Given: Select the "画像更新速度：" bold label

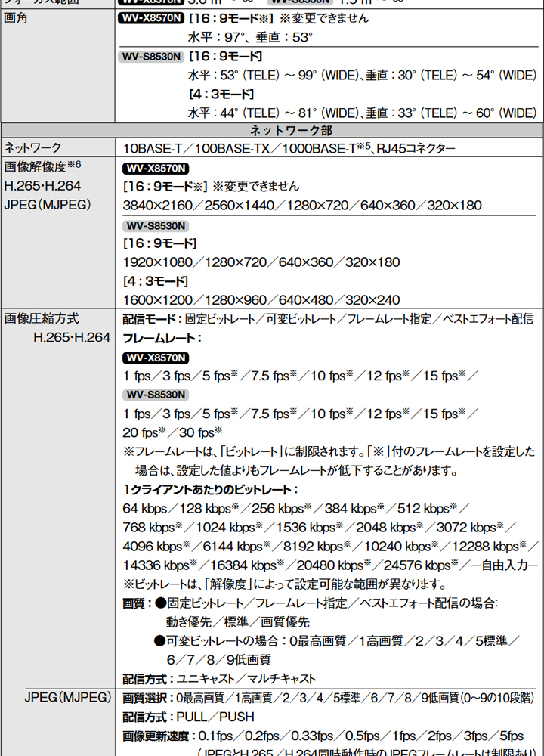Looking at the screenshot, I should coord(159,736).
